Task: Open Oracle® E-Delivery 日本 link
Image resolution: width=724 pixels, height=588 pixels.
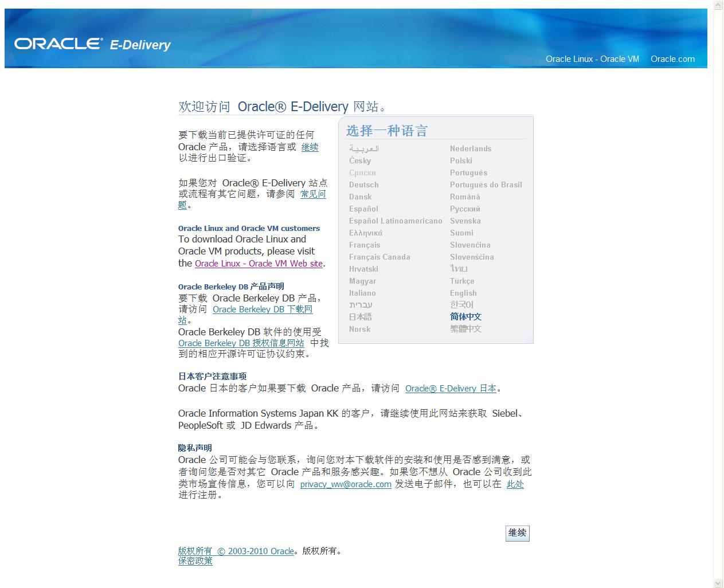Action: click(451, 389)
